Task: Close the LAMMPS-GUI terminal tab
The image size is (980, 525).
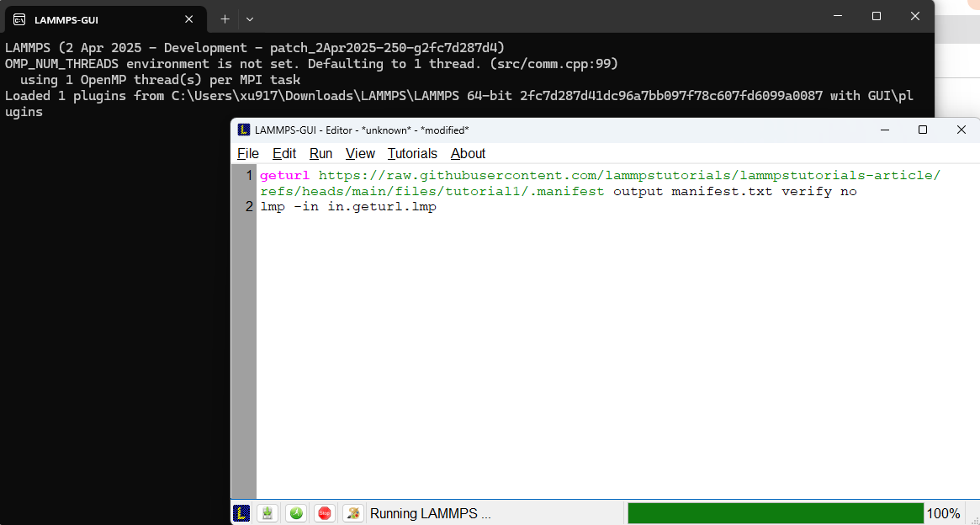Action: point(188,19)
